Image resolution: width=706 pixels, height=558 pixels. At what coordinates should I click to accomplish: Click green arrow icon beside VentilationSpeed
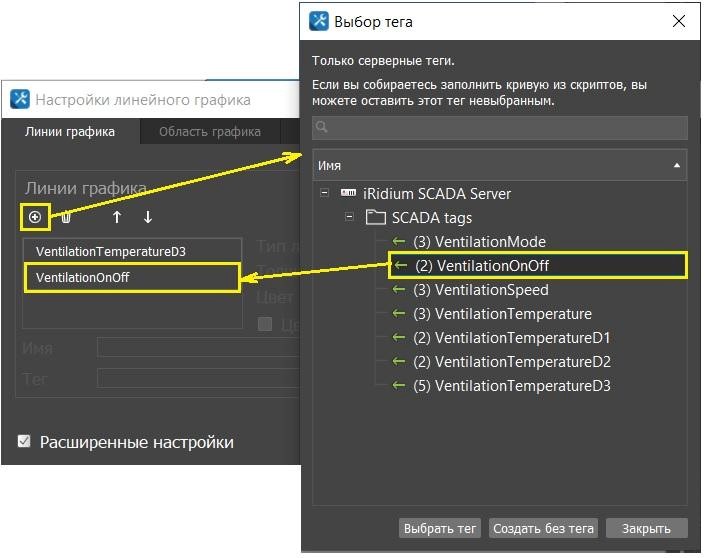[x=399, y=290]
